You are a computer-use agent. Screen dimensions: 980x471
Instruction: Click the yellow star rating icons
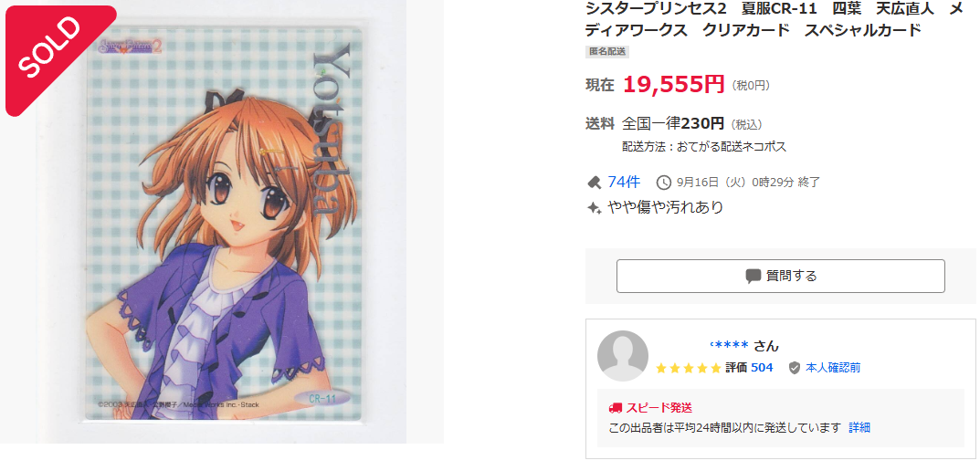click(x=688, y=368)
